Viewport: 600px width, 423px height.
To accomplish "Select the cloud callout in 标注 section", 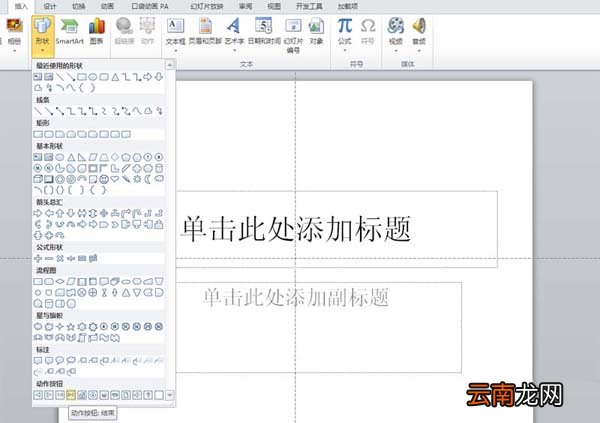I will [71, 361].
